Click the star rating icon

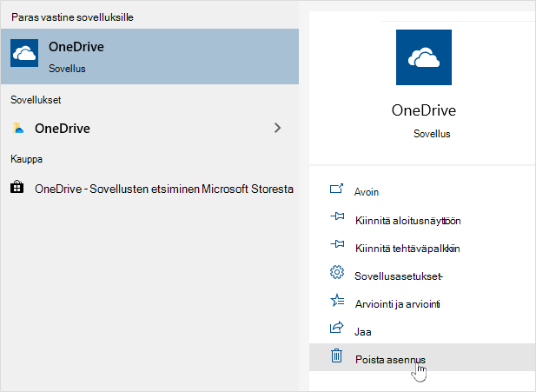337,300
